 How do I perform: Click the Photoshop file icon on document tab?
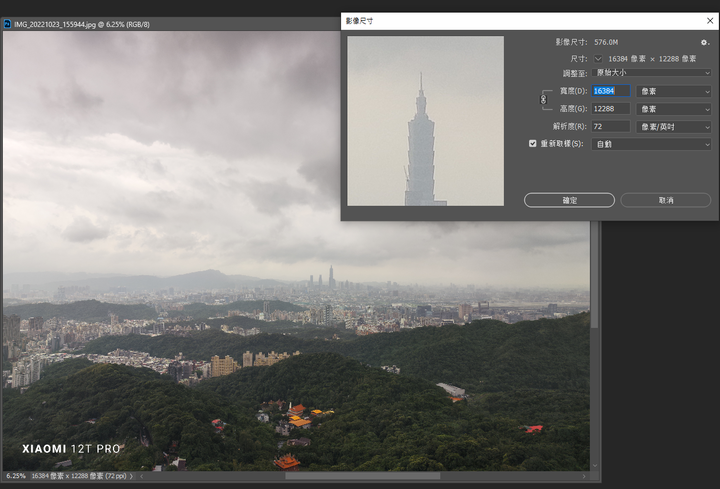[7, 24]
